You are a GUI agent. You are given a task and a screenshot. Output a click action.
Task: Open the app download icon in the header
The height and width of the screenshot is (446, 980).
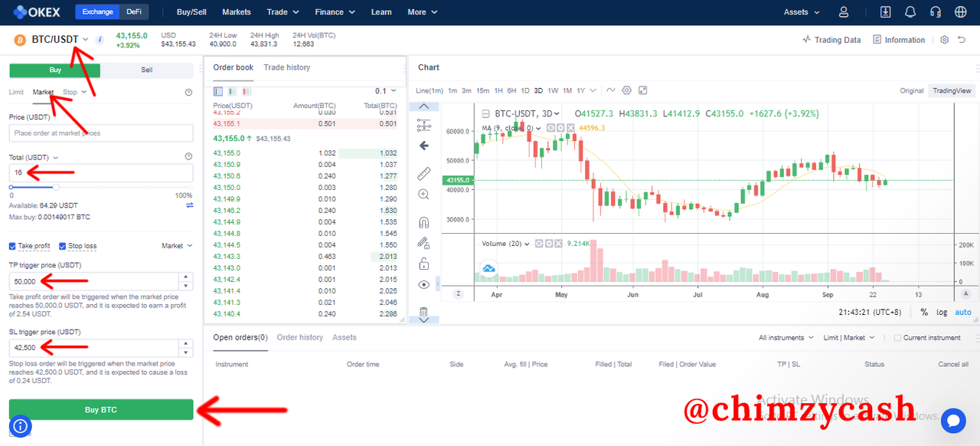[886, 12]
